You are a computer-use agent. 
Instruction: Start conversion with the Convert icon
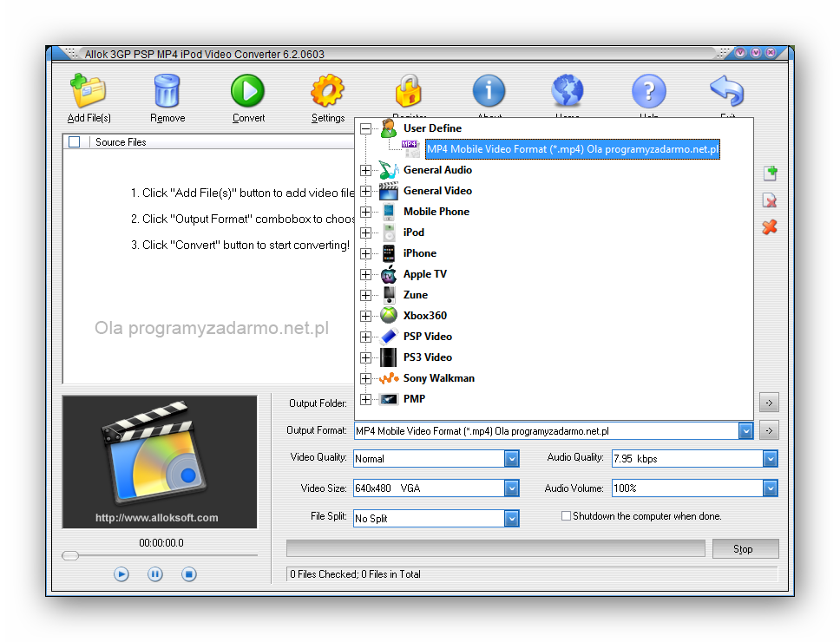coord(247,91)
